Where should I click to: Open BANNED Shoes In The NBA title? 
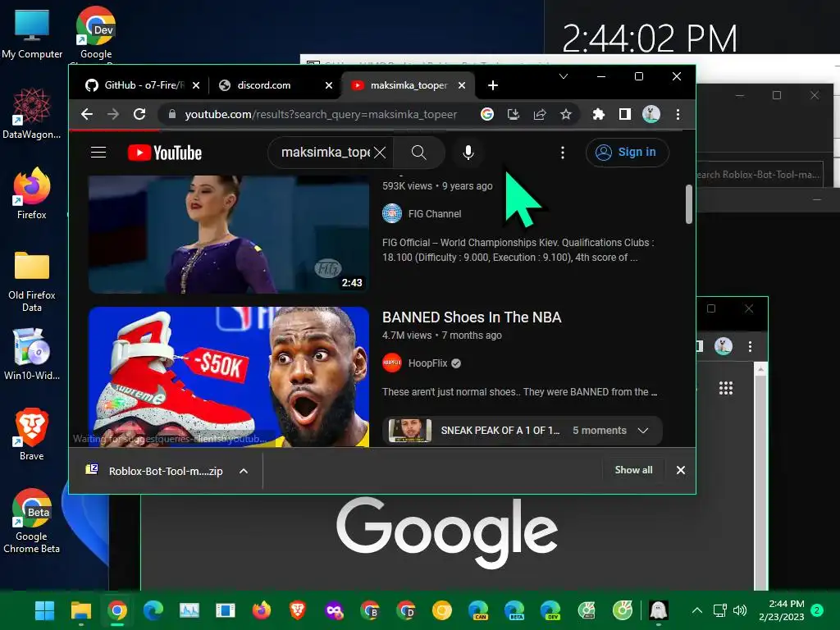click(x=472, y=317)
